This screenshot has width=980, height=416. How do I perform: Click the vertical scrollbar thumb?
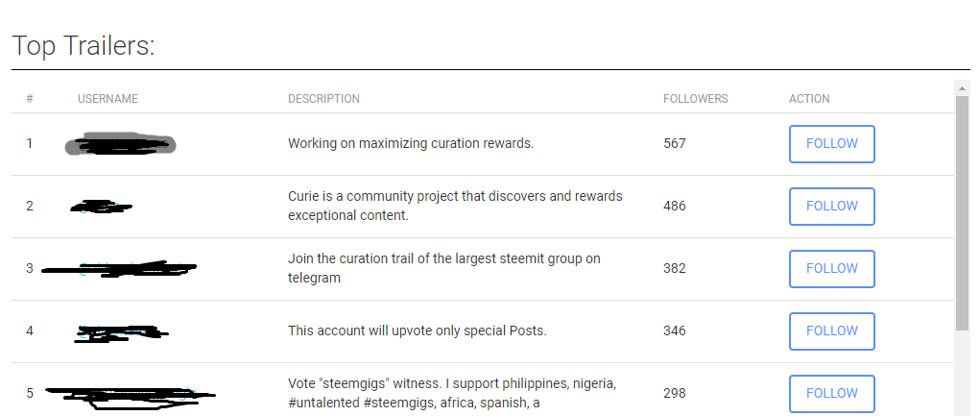962,212
